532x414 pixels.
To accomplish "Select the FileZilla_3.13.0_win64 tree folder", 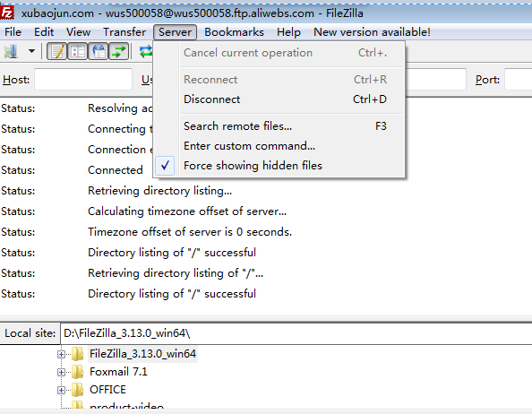I will [x=142, y=354].
